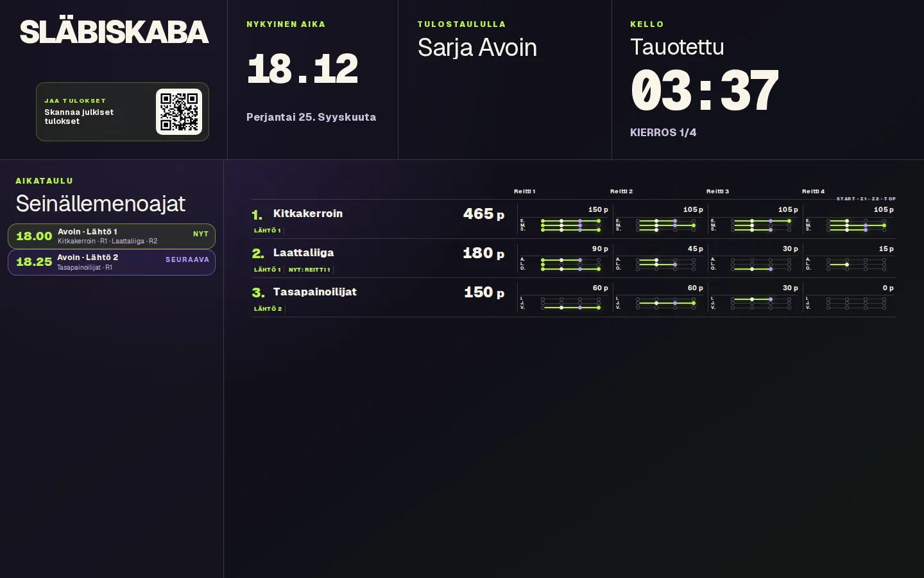This screenshot has height=578, width=924.
Task: Click the 'NYT: REITTI 1' tag under Laattaliiga
Action: (309, 270)
